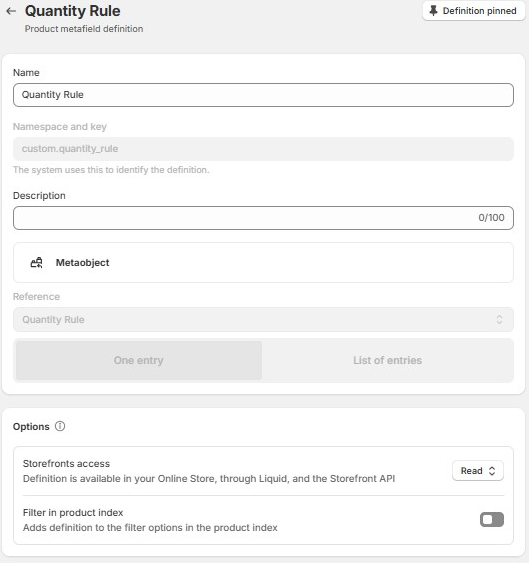This screenshot has width=529, height=563.
Task: Click the Quantity Rule page title
Action: 73,11
